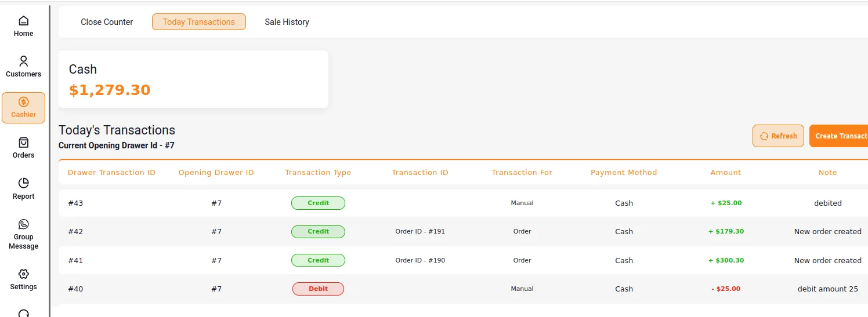Image resolution: width=868 pixels, height=317 pixels.
Task: Open Orders shopping bag icon
Action: point(23,143)
